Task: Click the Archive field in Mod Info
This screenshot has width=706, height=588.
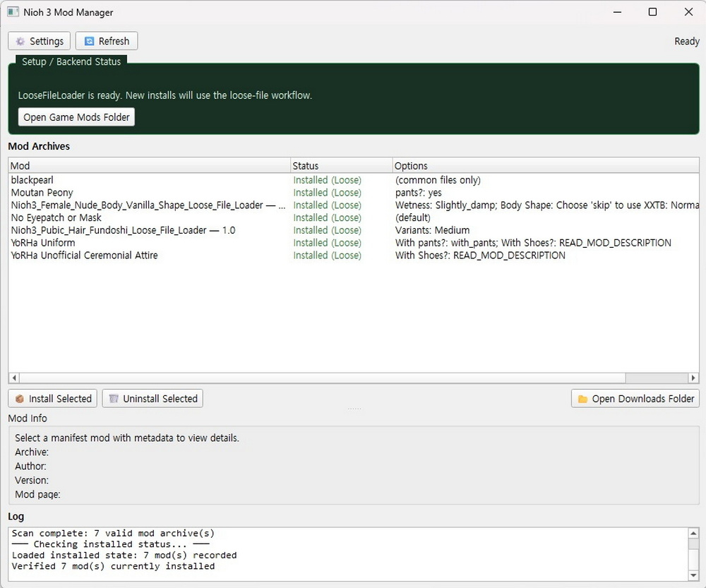Action: (x=32, y=452)
